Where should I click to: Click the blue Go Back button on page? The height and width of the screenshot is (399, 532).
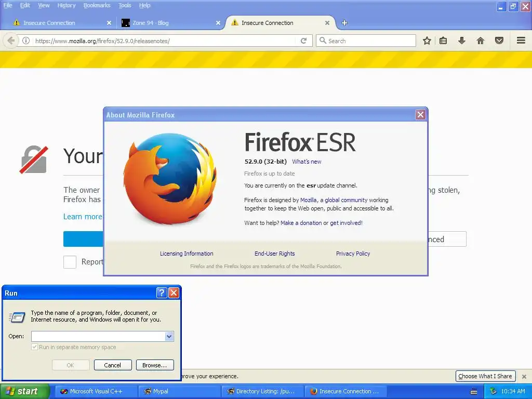83,239
